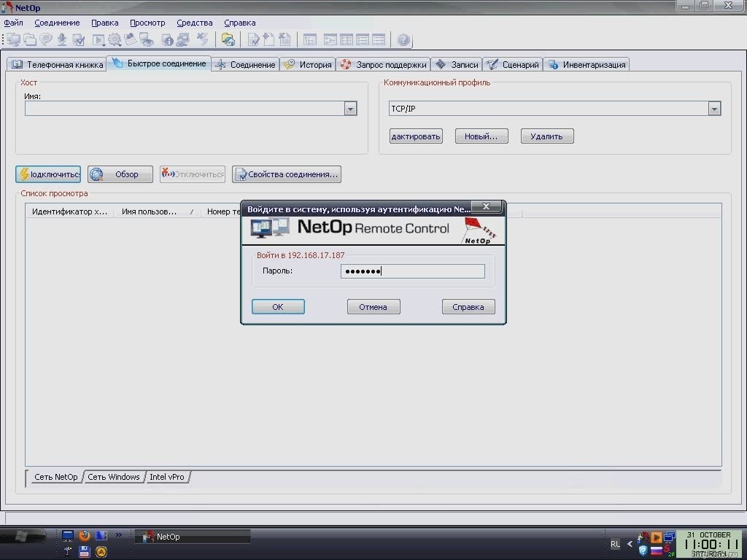Click the delete document X toolbar icon
The height and width of the screenshot is (560, 747).
285,40
